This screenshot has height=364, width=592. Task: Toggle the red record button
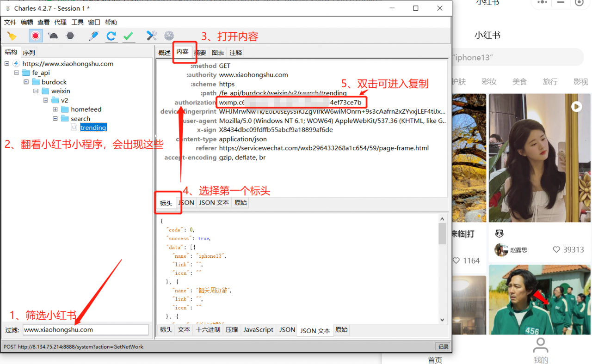[36, 36]
